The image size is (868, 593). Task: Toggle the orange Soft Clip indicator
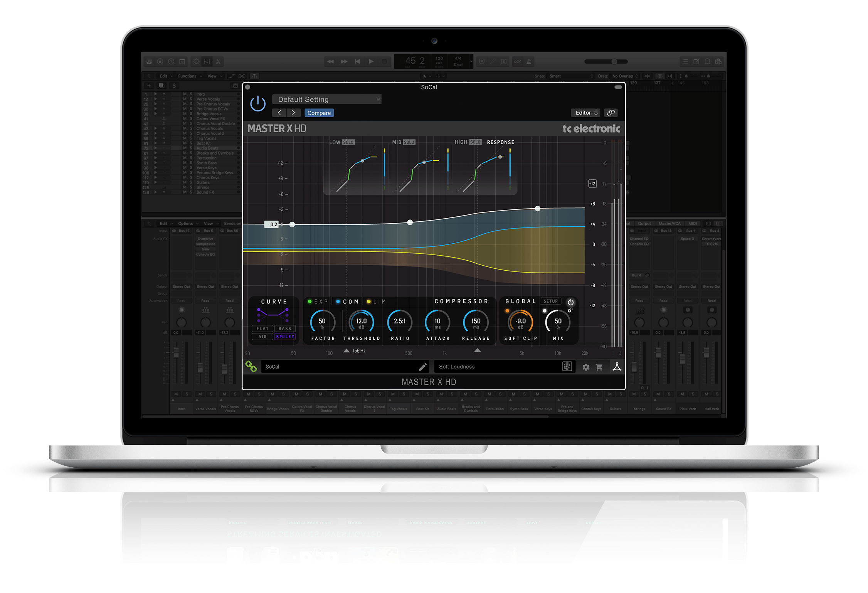point(507,311)
